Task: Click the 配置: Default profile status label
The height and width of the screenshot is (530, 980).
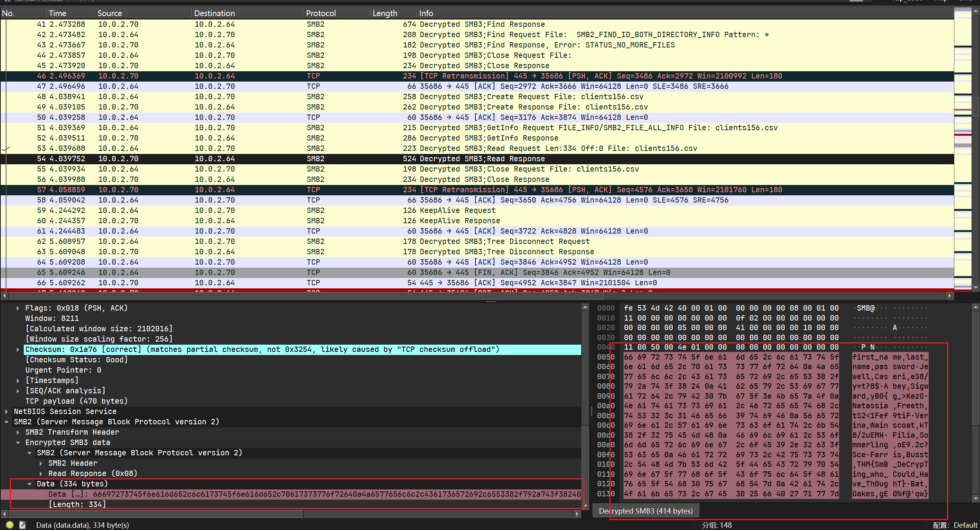Action: pyautogui.click(x=955, y=525)
